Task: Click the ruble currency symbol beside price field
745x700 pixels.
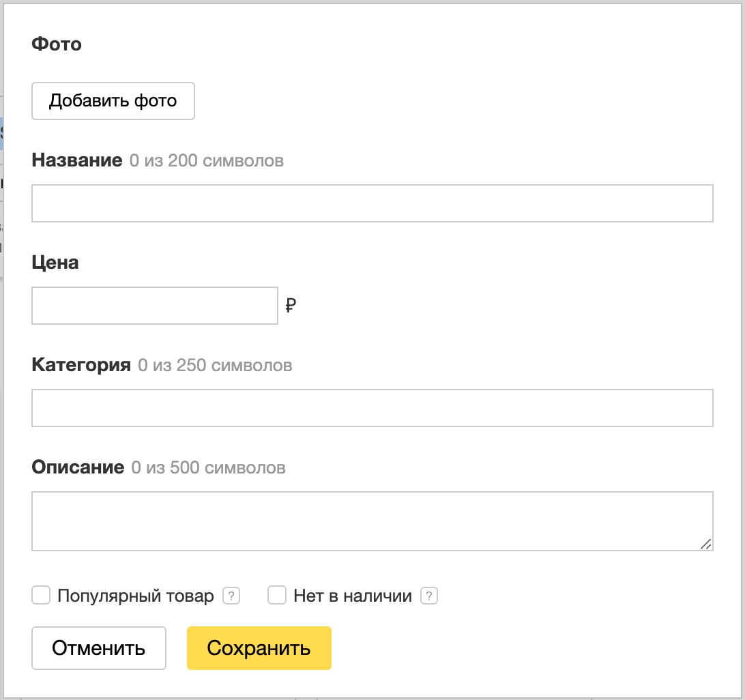Action: pos(291,306)
